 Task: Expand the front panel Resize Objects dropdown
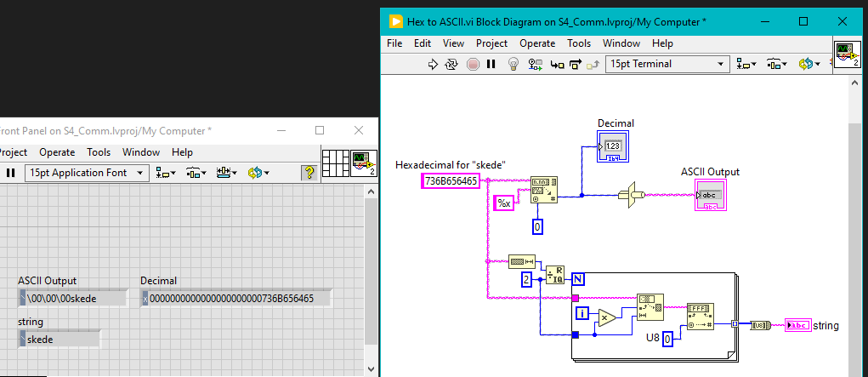pos(225,173)
